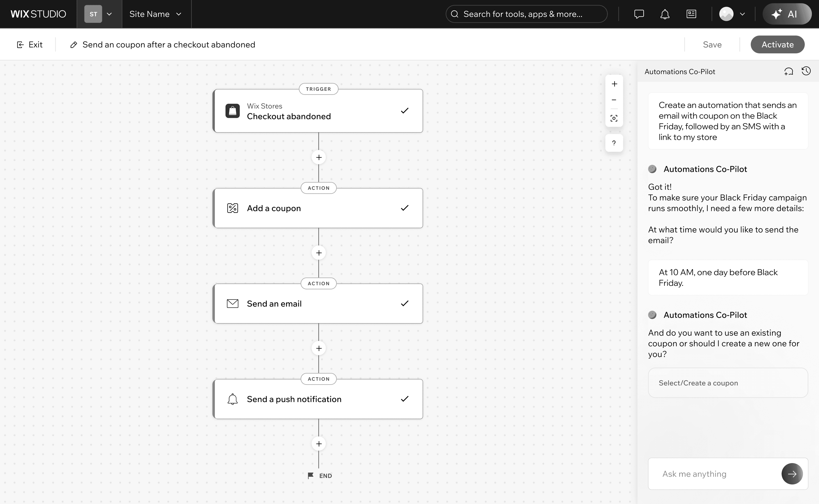Add a step before END
819x504 pixels.
[x=319, y=444]
